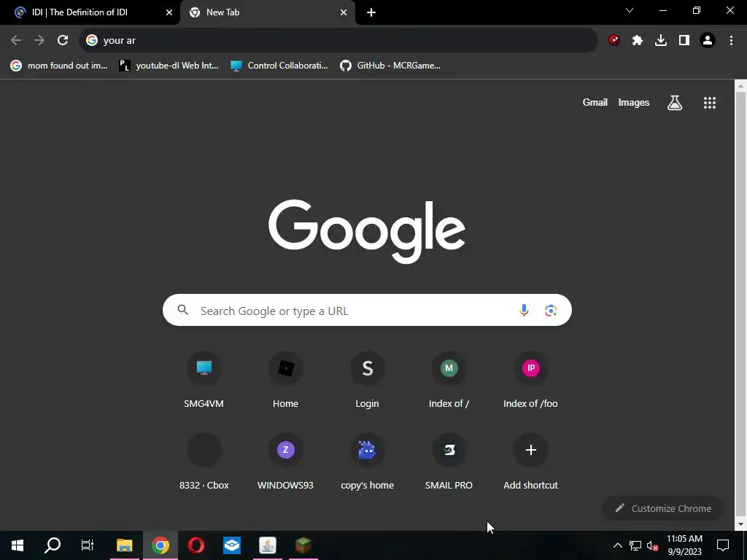Open the 'Control Collaborati...' bookmark

click(x=279, y=66)
